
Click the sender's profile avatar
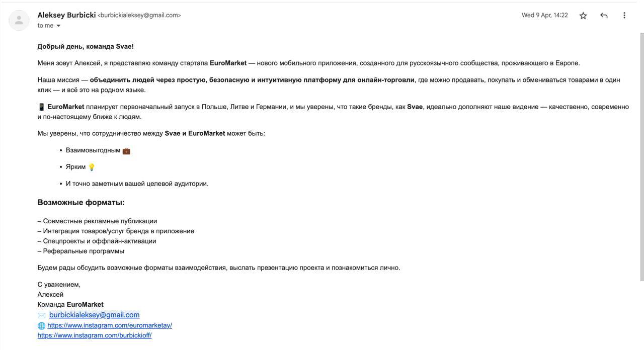coord(19,20)
